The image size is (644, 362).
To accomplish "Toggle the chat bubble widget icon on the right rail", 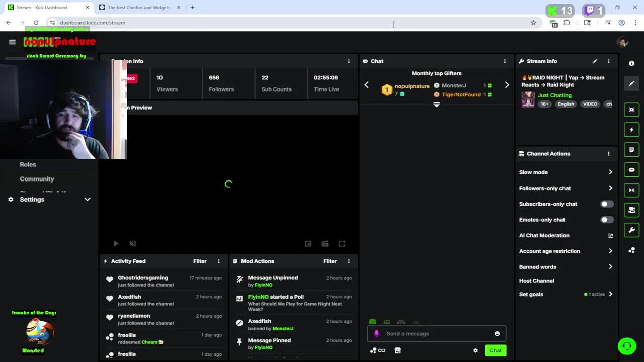I will click(631, 170).
